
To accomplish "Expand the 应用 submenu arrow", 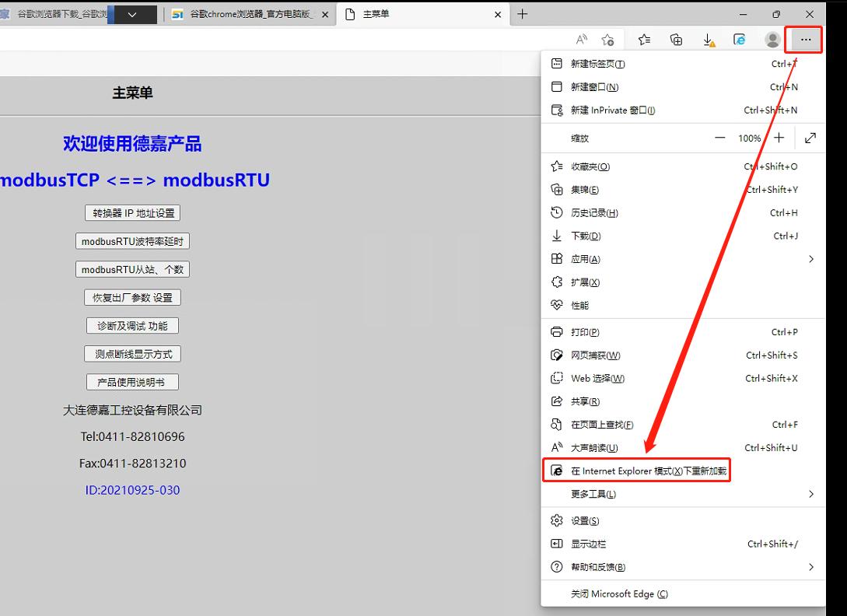I will pyautogui.click(x=810, y=259).
